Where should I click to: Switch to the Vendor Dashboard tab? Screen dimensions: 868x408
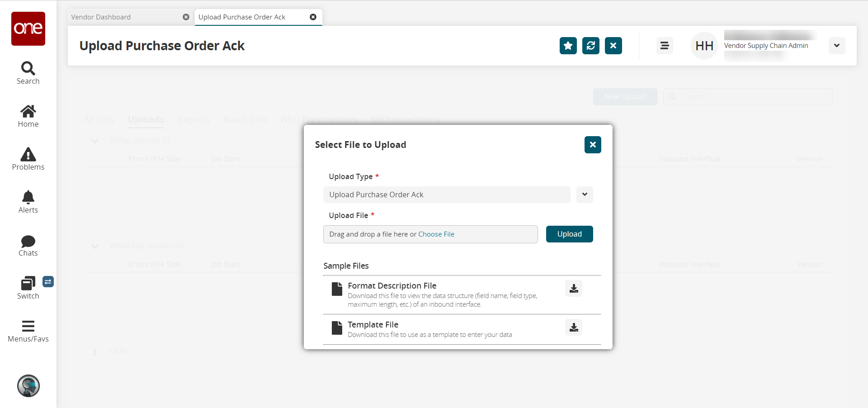click(101, 17)
